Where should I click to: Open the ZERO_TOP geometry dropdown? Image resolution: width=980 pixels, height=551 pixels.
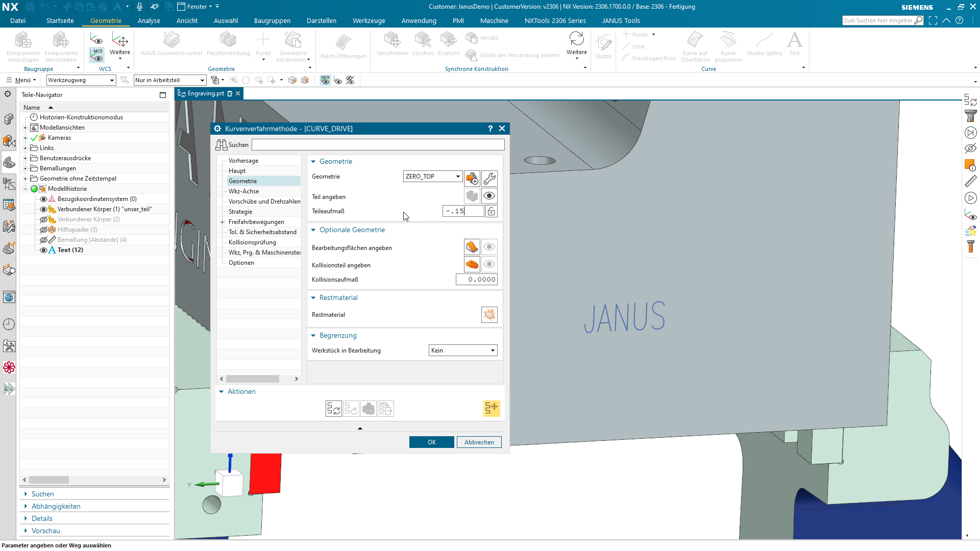[433, 177]
